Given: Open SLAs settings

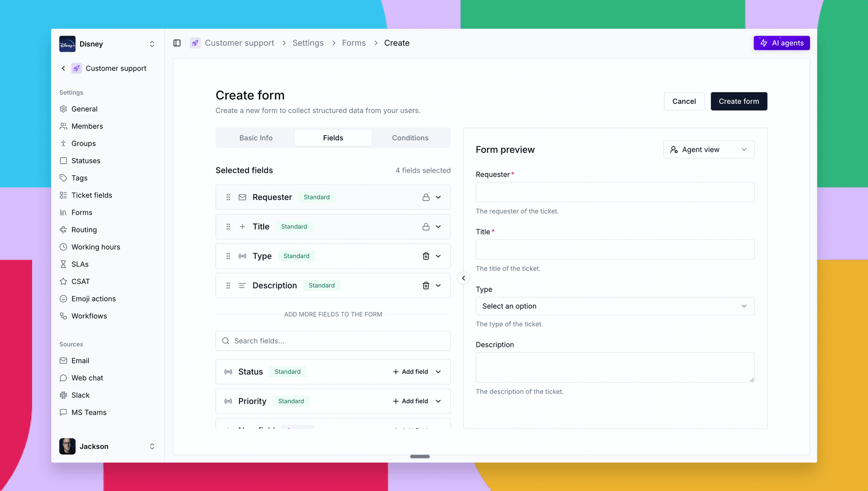Looking at the screenshot, I should tap(80, 264).
